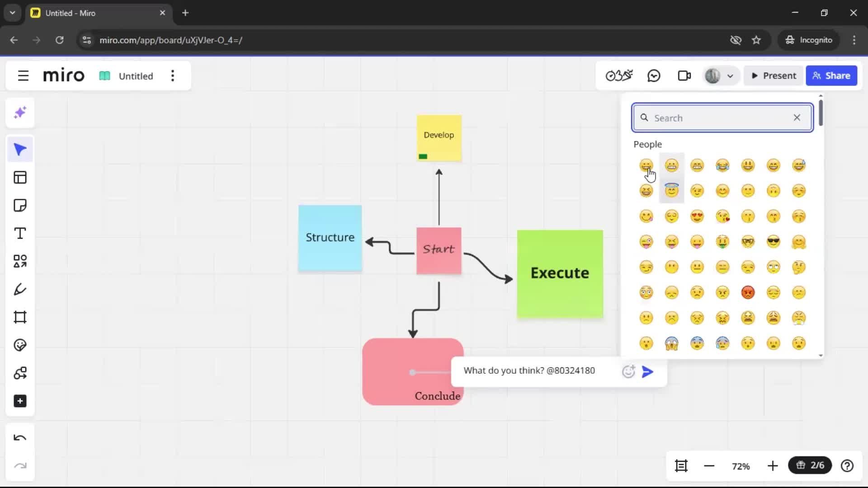Open the frames panel icon at bottom
This screenshot has width=868, height=488.
click(x=681, y=466)
